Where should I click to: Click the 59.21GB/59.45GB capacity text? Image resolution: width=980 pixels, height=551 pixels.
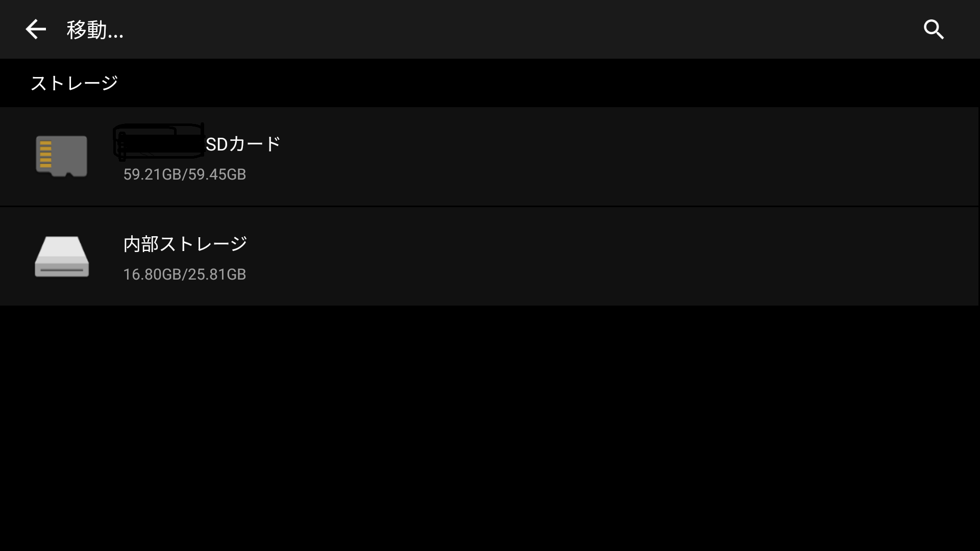pyautogui.click(x=184, y=174)
